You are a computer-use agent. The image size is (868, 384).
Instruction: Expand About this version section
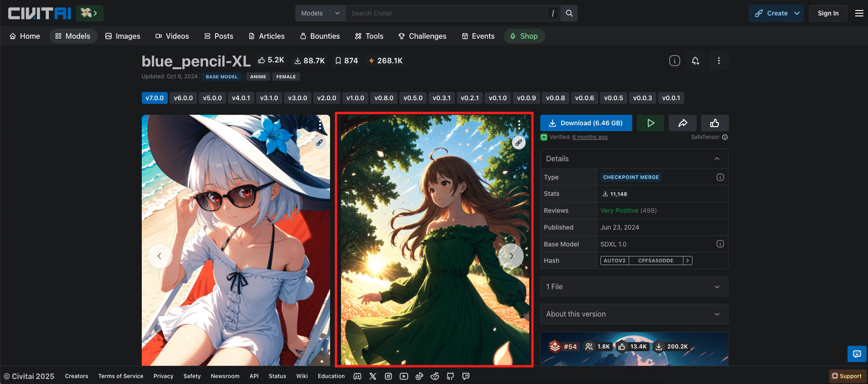[x=634, y=314]
